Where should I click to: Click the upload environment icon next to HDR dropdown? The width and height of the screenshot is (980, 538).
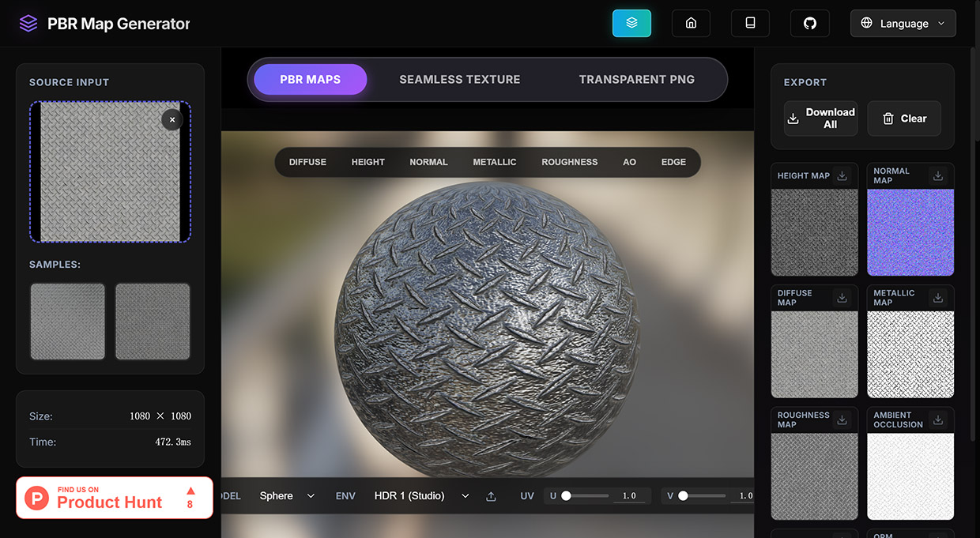pos(491,496)
